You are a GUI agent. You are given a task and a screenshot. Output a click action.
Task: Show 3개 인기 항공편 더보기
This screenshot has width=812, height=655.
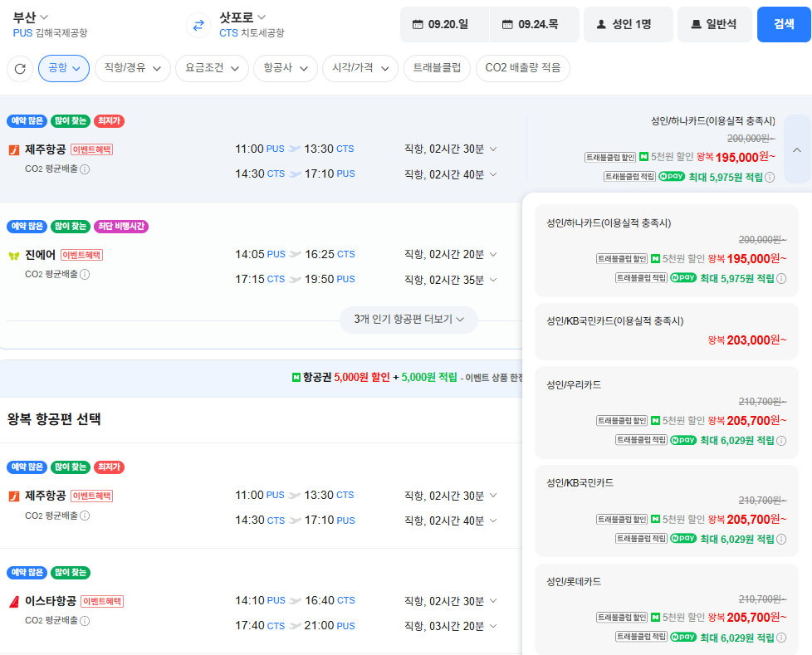point(408,320)
